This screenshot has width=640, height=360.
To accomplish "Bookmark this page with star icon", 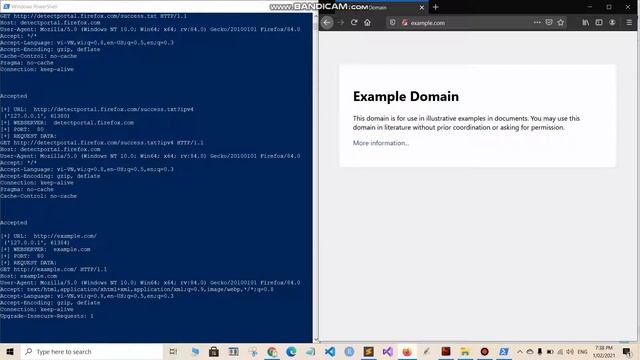I will pyautogui.click(x=561, y=22).
